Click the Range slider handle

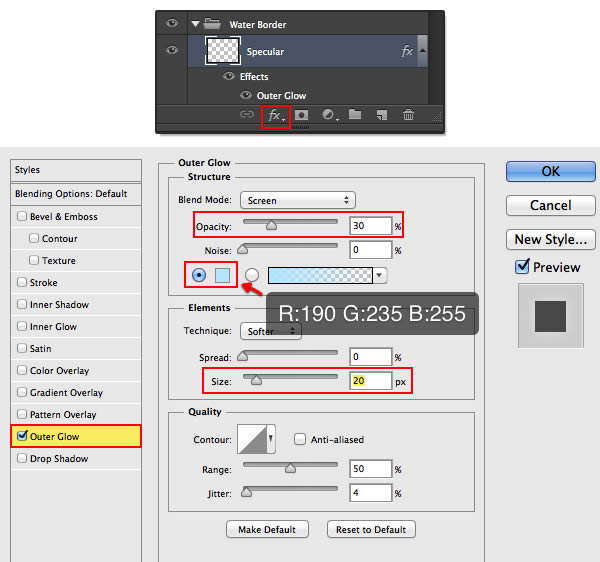(290, 468)
